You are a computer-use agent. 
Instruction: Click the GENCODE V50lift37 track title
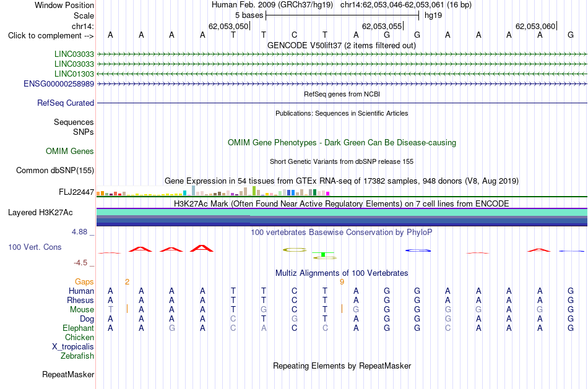(342, 45)
